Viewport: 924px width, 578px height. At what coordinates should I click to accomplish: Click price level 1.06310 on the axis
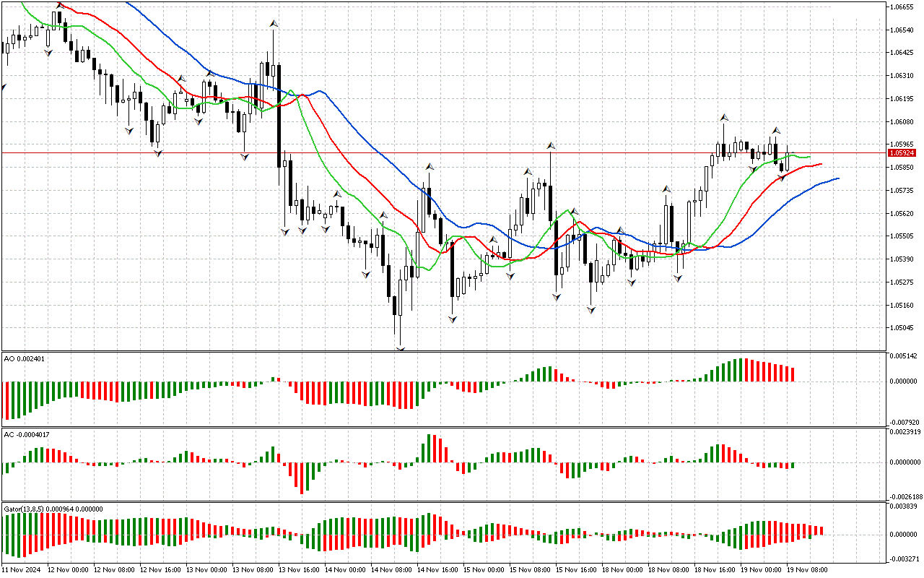click(903, 75)
